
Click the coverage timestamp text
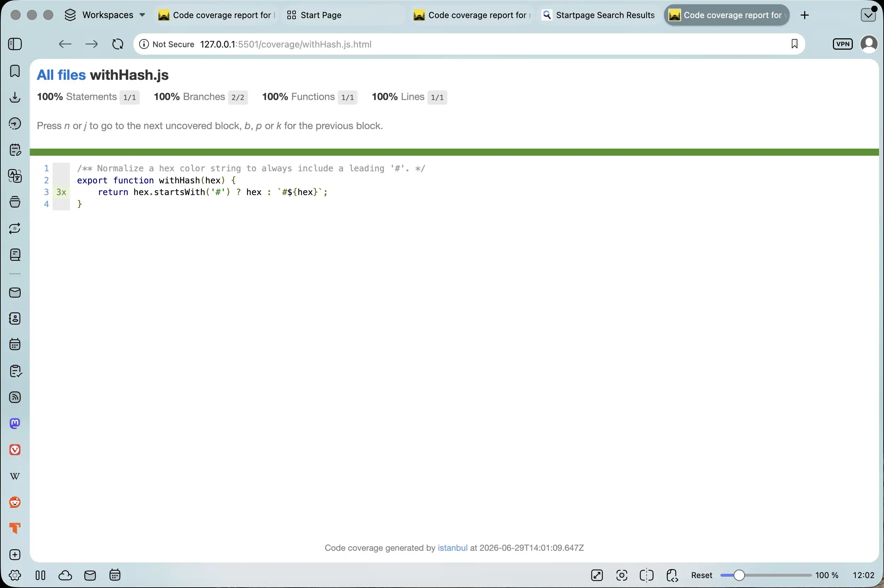click(531, 548)
